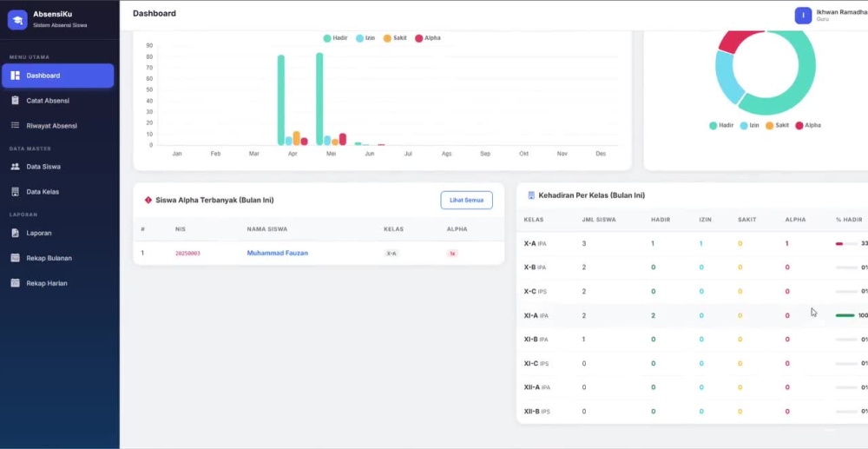Click the red warning icon beside Siswa Alpha Terbanyak
Screen dimensions: 868x449
[148, 200]
